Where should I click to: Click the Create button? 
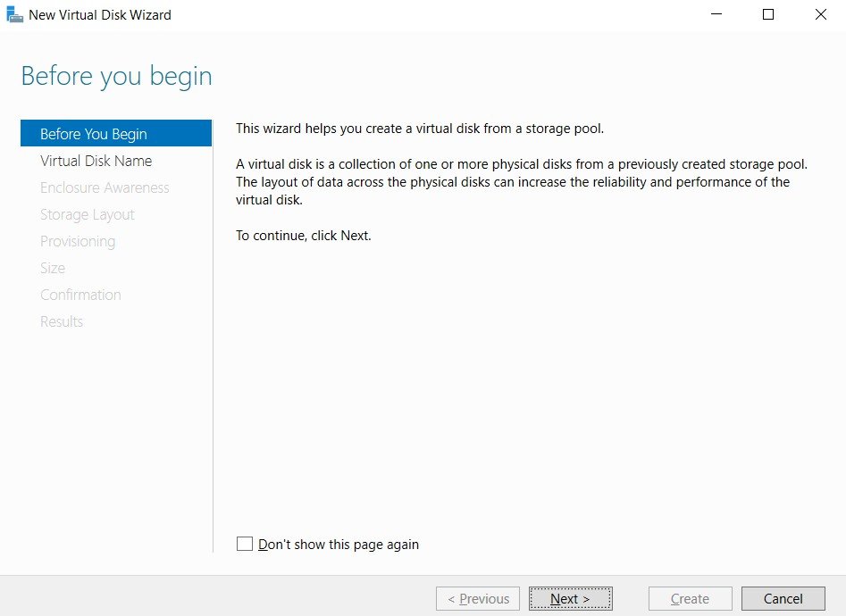pos(690,599)
